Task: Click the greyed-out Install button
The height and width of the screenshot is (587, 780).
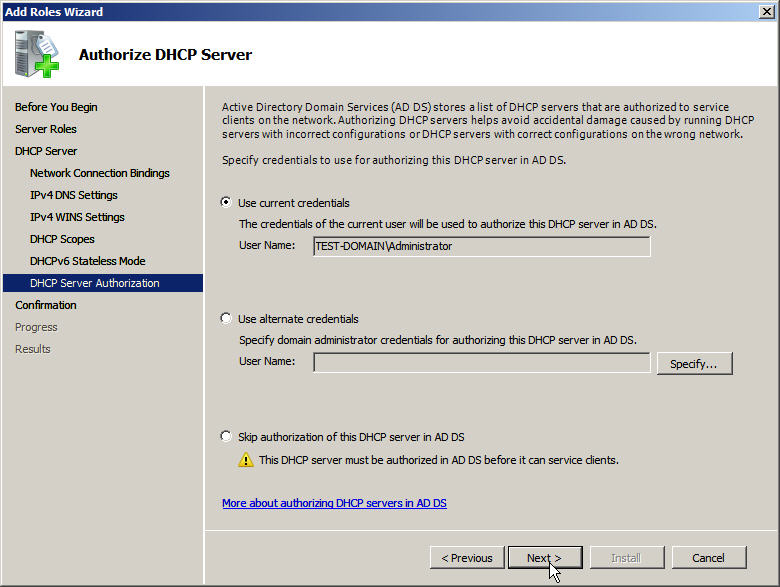Action: click(x=627, y=558)
